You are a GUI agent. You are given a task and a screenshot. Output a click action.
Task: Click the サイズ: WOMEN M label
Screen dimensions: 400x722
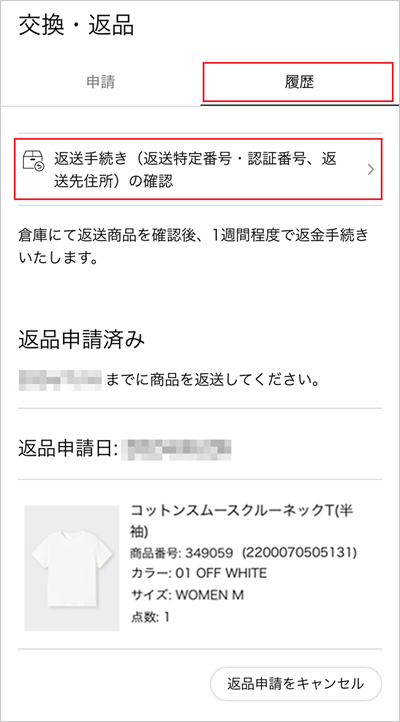click(187, 595)
